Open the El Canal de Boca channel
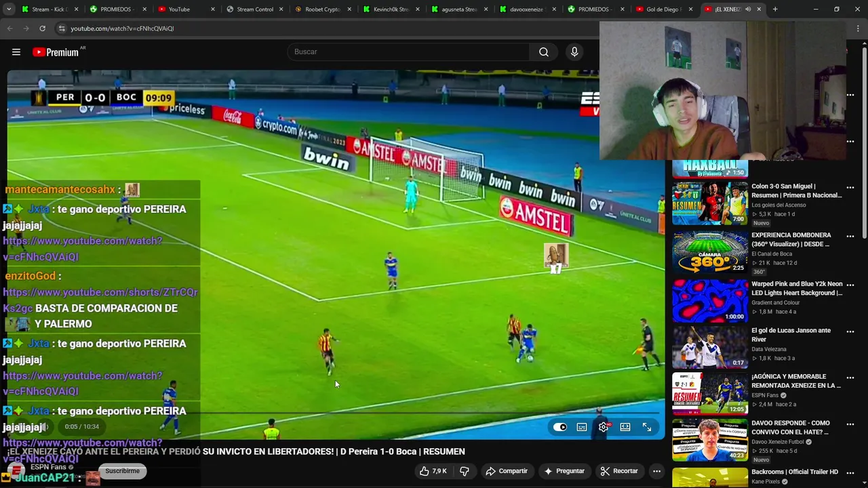 772,254
